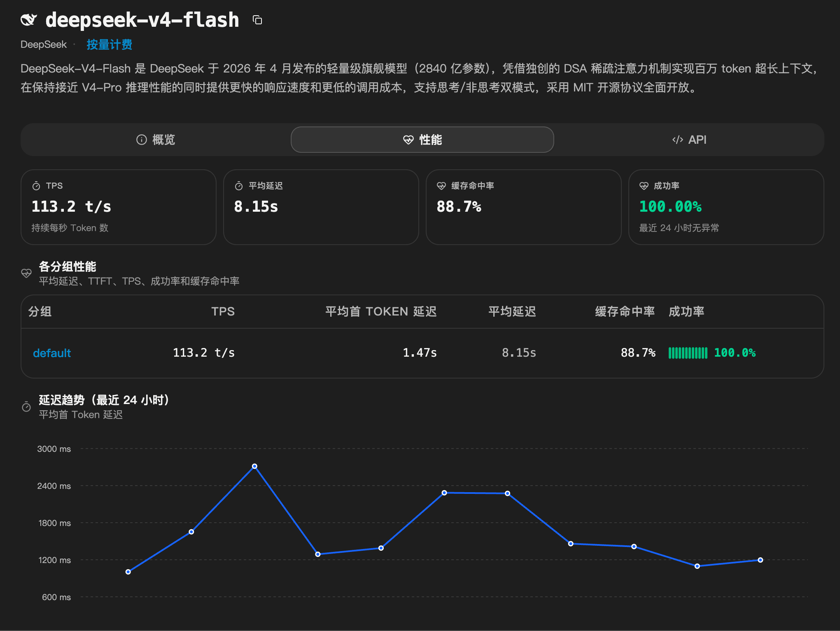Click the 8.15s value on 平均延迟 card

click(256, 206)
